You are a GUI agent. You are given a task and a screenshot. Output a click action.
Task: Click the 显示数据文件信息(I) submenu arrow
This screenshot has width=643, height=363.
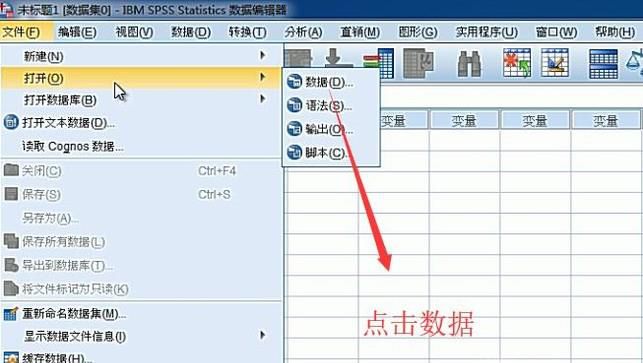[262, 335]
